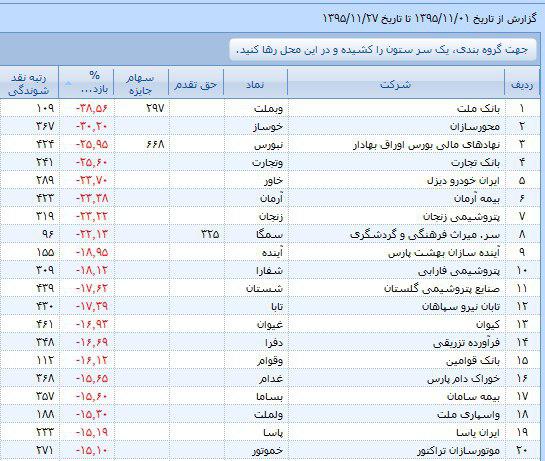Viewport: 545px width, 461px height.
Task: Select the ایران خودرو دیزل cell
Action: (397, 180)
